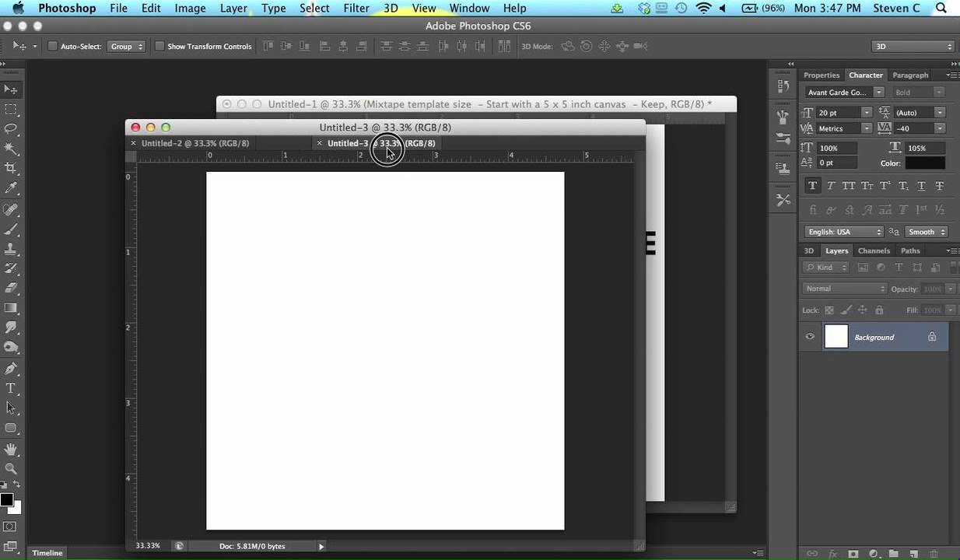Open the Normal blend mode dropdown
This screenshot has height=560, width=960.
[x=844, y=289]
